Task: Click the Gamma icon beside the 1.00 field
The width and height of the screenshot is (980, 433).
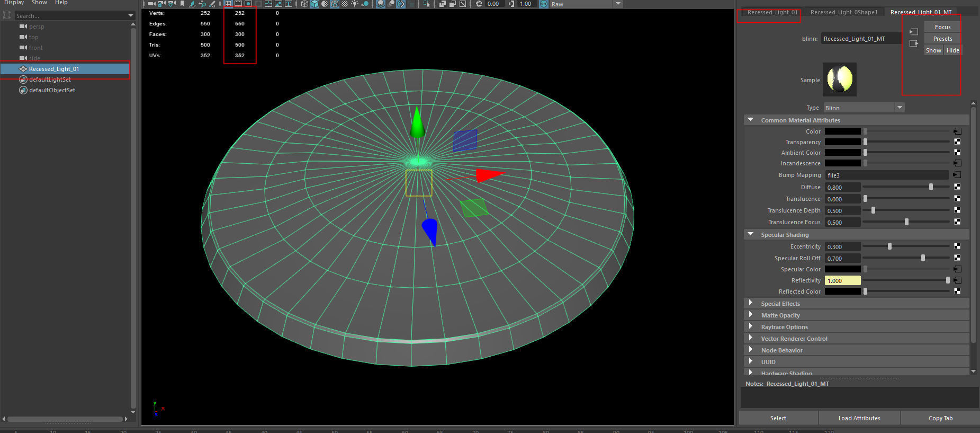Action: pos(511,4)
